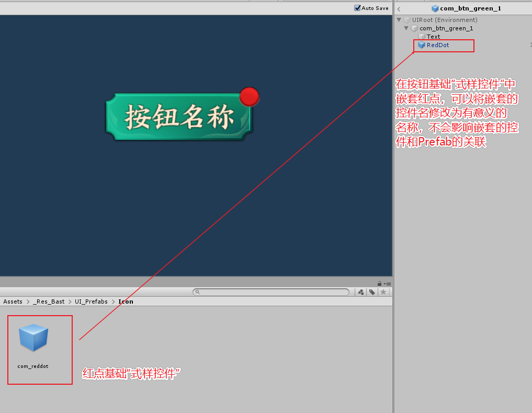Click the Icon breadcrumb folder
Image resolution: width=532 pixels, height=413 pixels.
(x=126, y=302)
